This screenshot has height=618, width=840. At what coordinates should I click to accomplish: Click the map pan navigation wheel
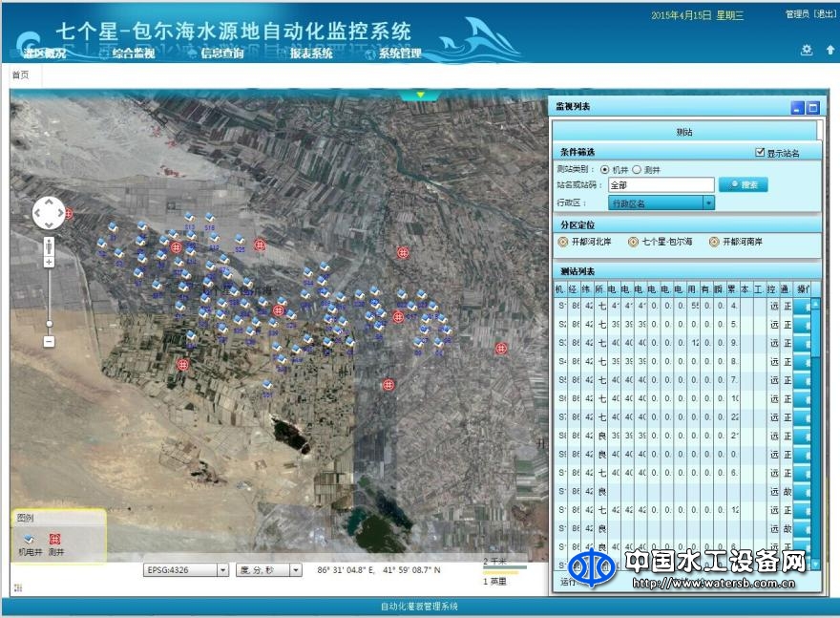click(49, 213)
